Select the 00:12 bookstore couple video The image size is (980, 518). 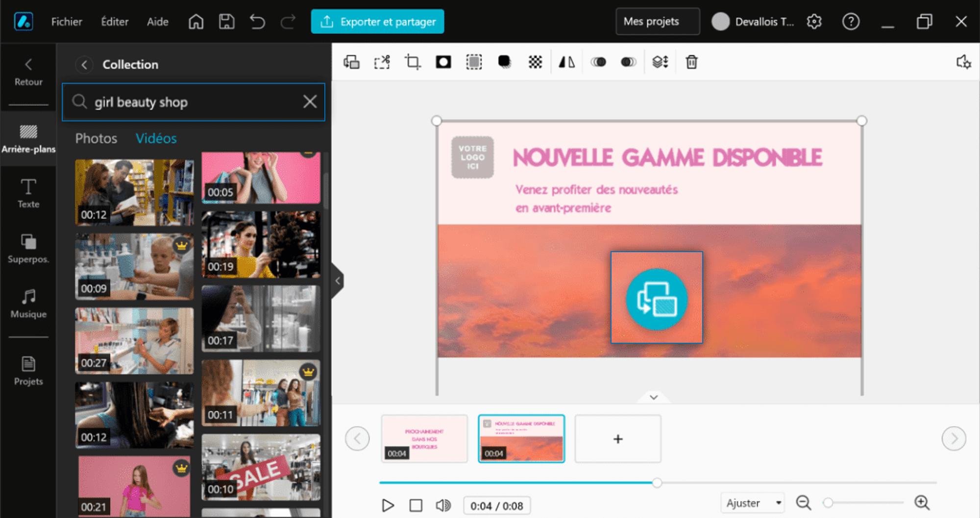click(x=134, y=192)
